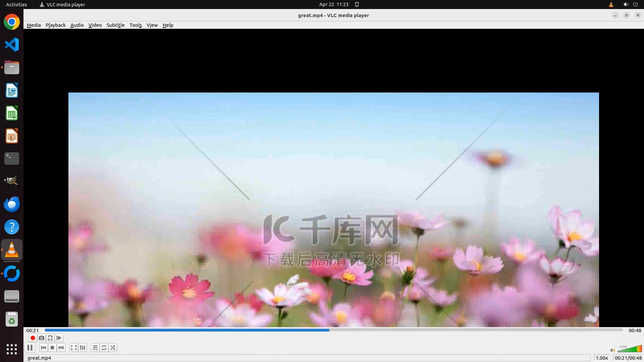
Task: Toggle fullscreen video mode
Action: pos(74,348)
